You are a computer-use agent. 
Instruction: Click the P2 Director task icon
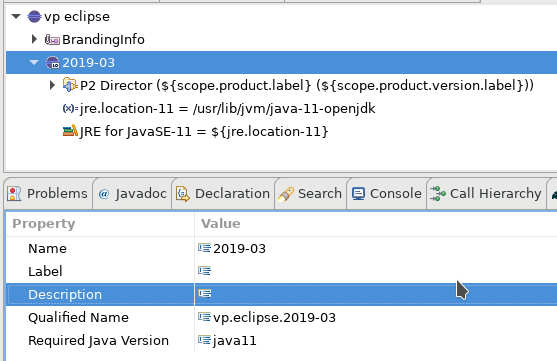70,85
